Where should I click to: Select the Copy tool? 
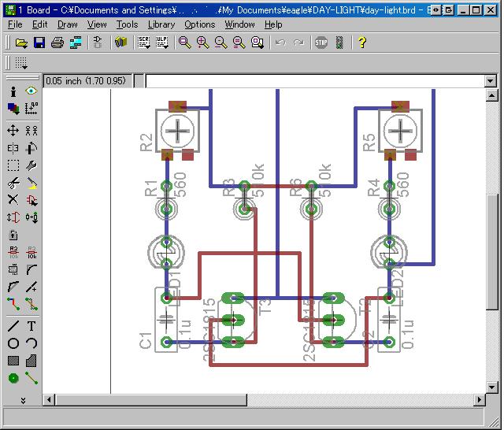pyautogui.click(x=31, y=131)
